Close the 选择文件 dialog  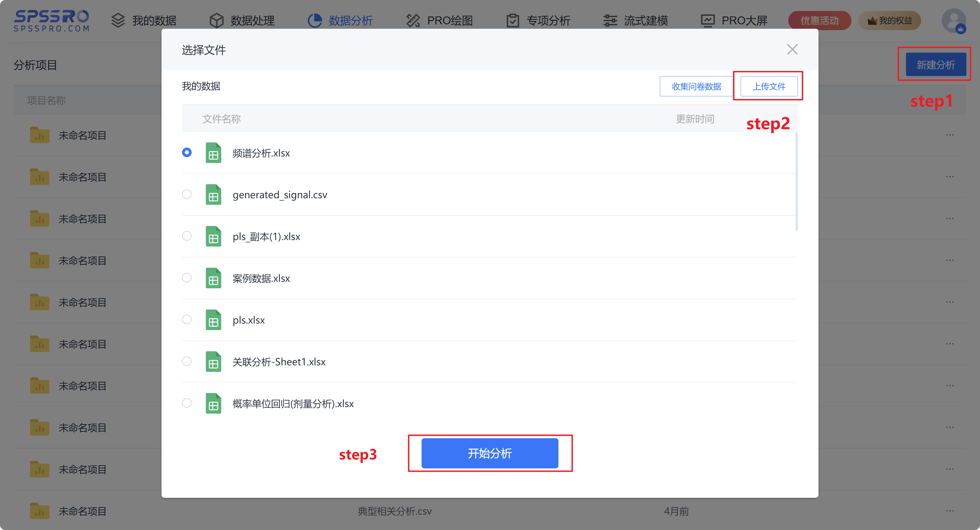point(792,49)
